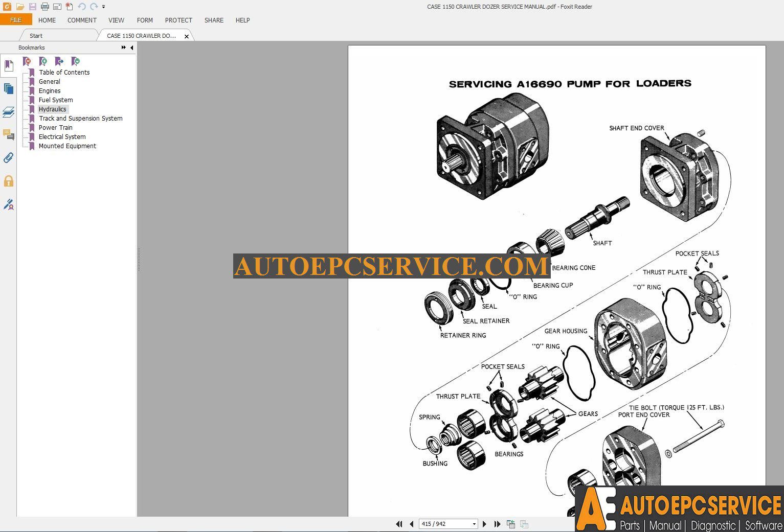The width and height of the screenshot is (784, 532).
Task: Switch to the SHARE ribbon tab
Action: click(x=214, y=20)
